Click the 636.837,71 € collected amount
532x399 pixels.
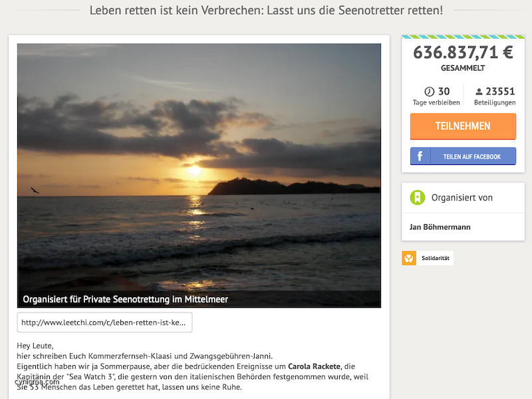463,53
